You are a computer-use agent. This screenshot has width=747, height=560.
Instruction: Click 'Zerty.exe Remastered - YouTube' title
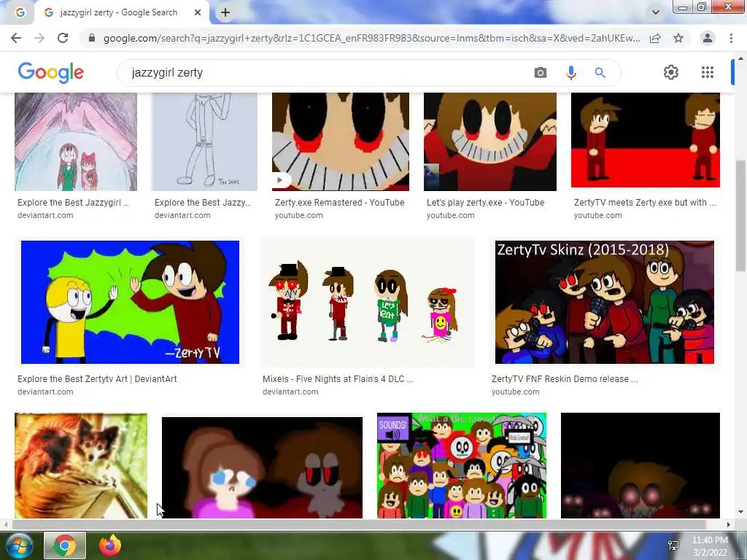point(340,203)
